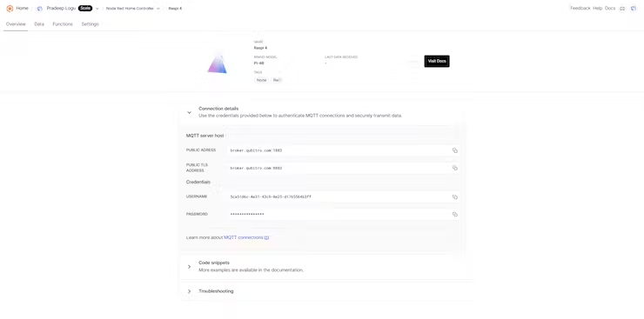
Task: Expand the Code snippets section
Action: click(189, 267)
